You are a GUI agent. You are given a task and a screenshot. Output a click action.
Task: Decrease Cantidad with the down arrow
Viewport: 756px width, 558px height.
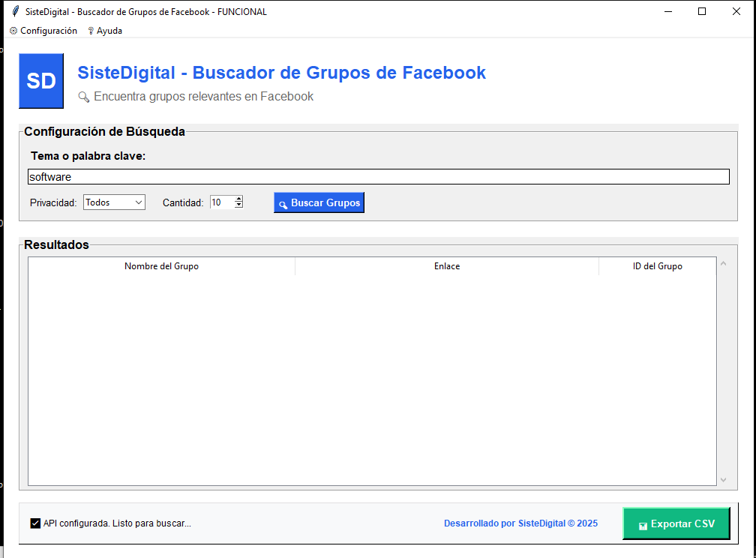point(238,205)
